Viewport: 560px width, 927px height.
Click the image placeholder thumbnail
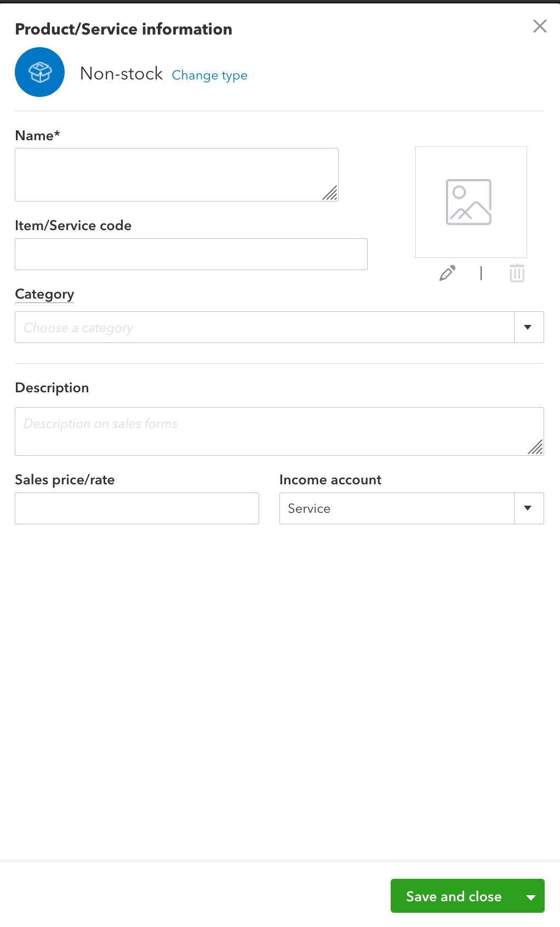tap(471, 202)
